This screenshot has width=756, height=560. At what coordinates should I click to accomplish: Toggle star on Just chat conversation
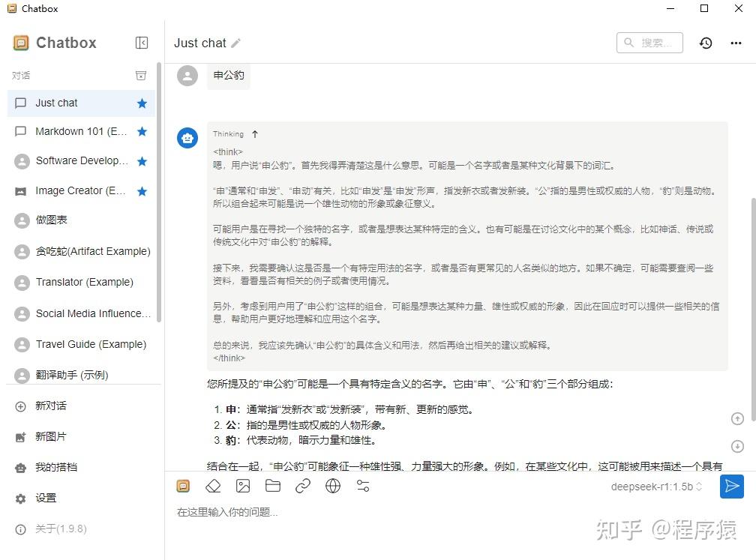[142, 103]
